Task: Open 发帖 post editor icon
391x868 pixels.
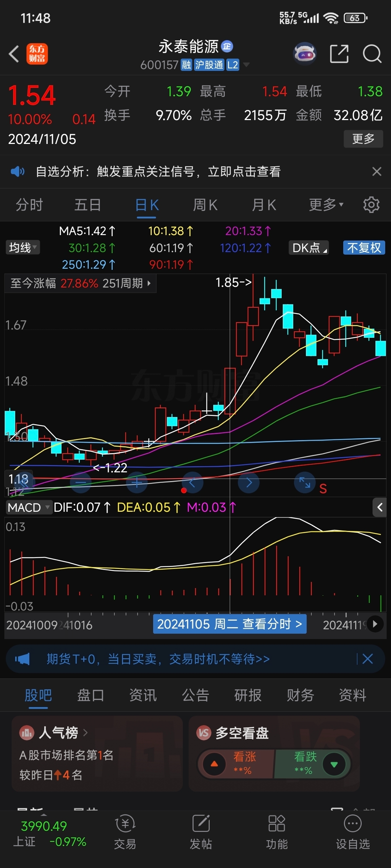Action: [201, 833]
